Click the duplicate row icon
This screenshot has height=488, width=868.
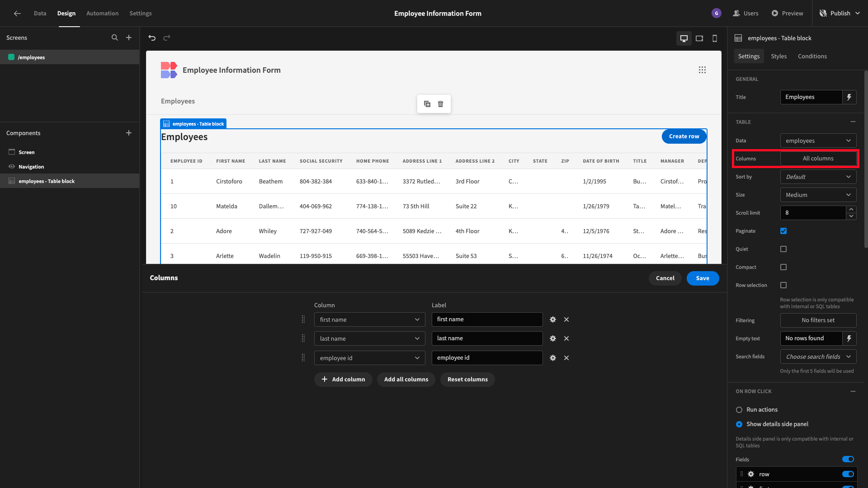[x=427, y=104]
